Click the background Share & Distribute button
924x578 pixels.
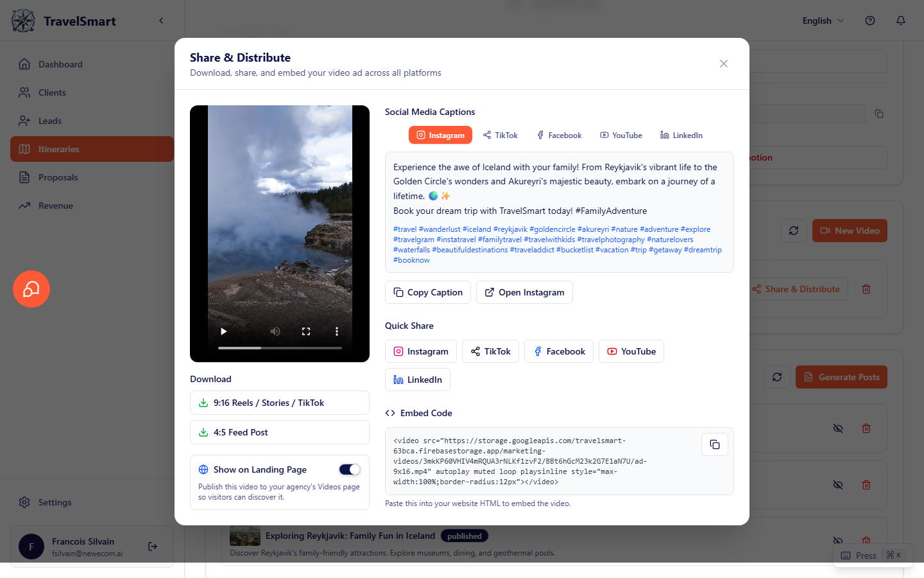(798, 289)
